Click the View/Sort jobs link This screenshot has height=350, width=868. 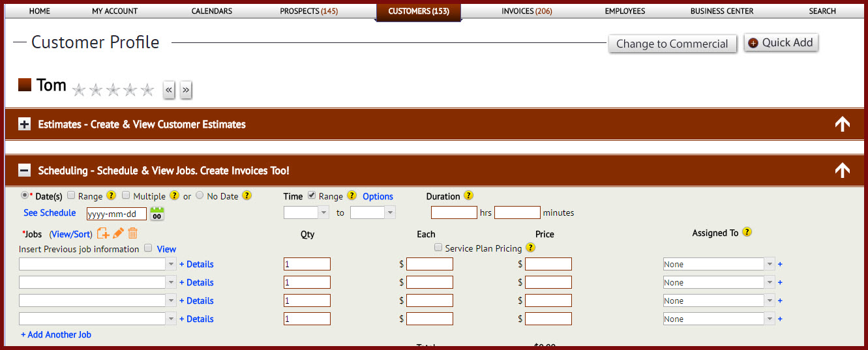(x=71, y=234)
